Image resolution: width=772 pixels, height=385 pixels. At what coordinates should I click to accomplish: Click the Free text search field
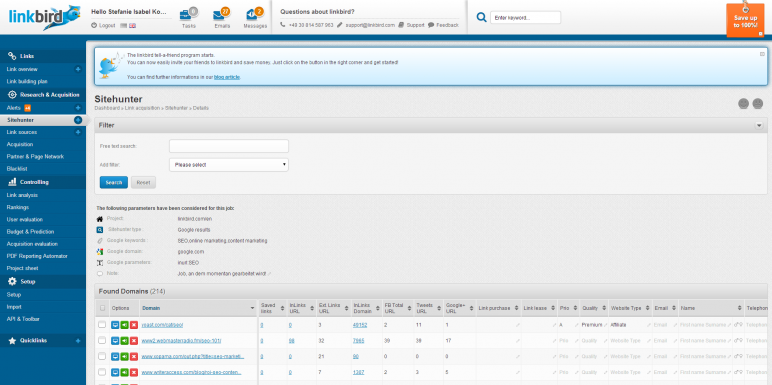coord(229,146)
